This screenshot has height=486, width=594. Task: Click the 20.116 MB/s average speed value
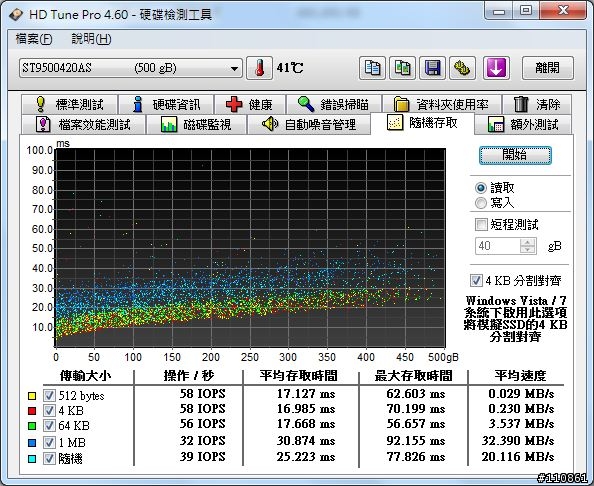tap(518, 457)
